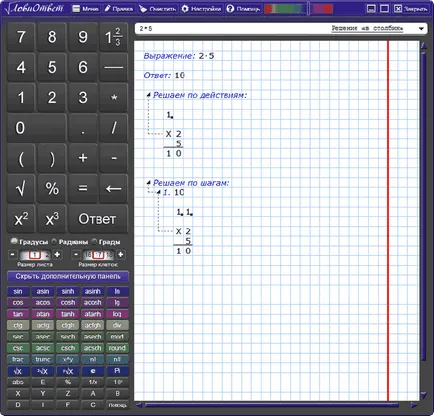Click the mixed fraction key
This screenshot has width=434, height=416.
(114, 37)
